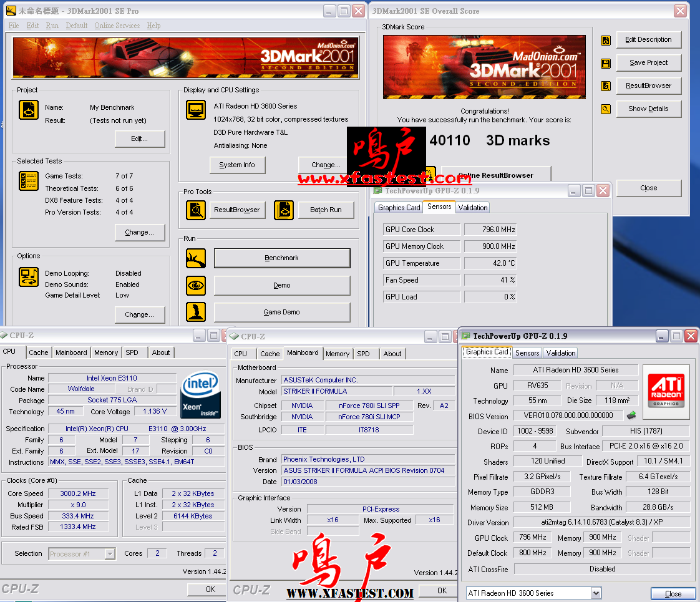This screenshot has height=602, width=700.
Task: Click OK button in middle CPU-Z window
Action: (439, 591)
